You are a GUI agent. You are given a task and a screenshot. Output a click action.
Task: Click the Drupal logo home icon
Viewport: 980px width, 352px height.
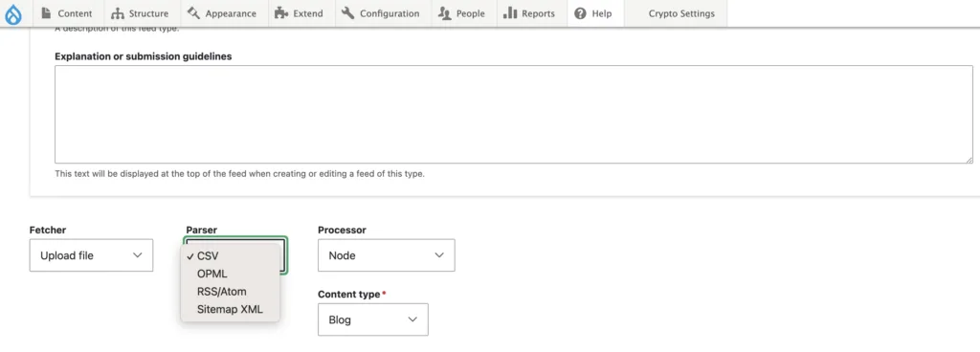12,13
